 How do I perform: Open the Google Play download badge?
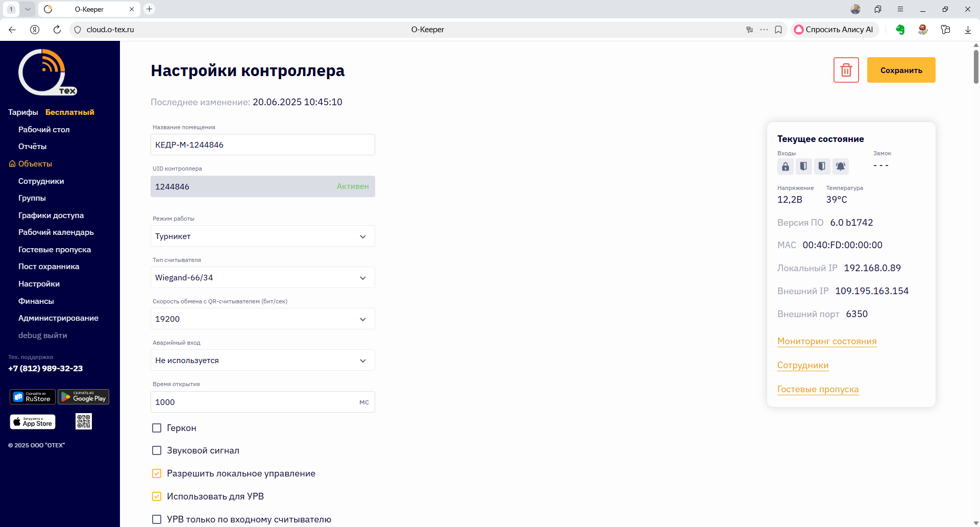[x=83, y=397]
